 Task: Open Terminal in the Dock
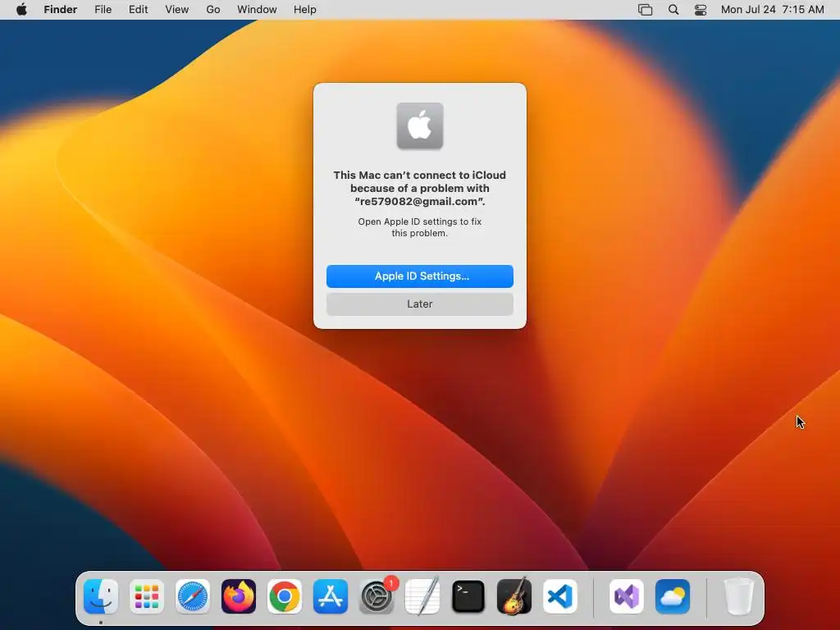click(x=468, y=597)
